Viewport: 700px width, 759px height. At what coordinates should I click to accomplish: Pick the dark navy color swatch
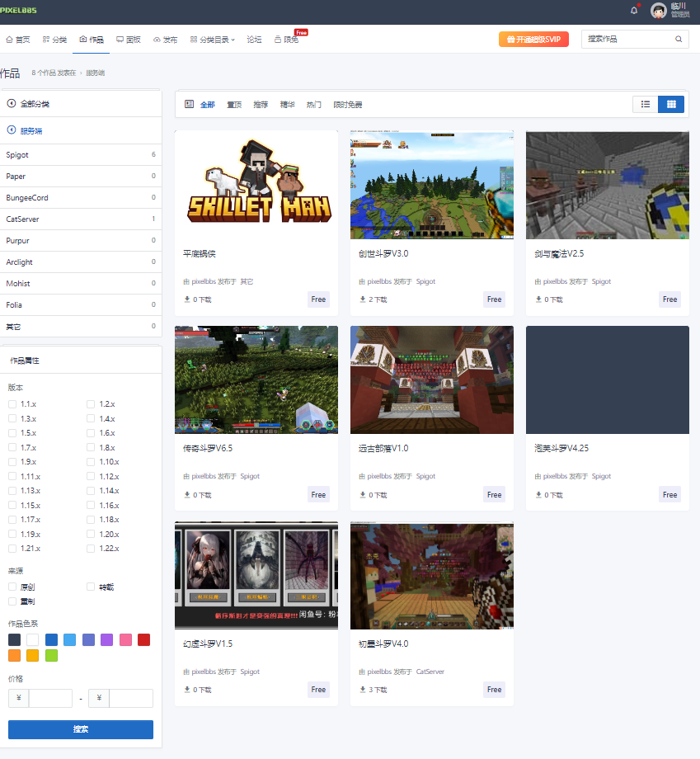tap(15, 640)
